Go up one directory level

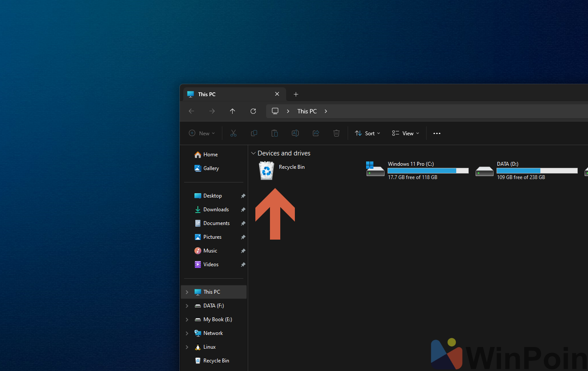click(x=233, y=111)
